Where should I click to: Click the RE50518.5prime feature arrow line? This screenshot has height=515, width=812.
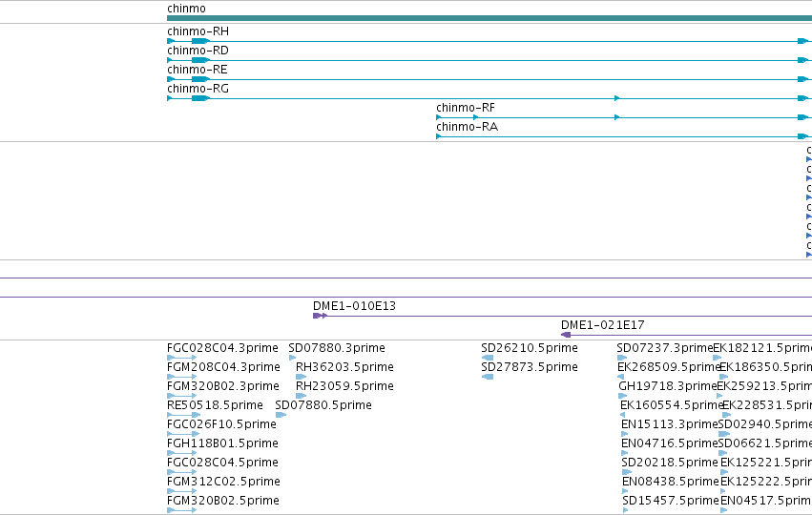[184, 415]
